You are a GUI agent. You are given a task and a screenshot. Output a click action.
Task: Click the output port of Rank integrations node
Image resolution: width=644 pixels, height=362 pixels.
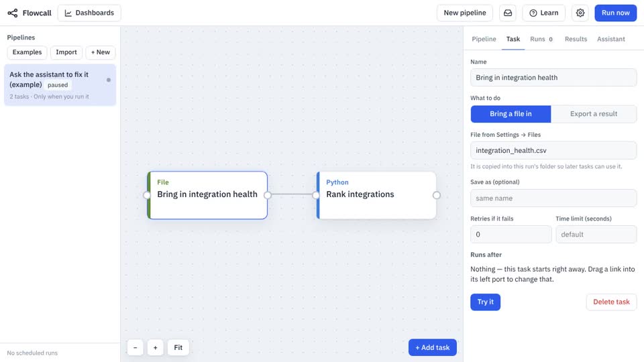coord(436,195)
